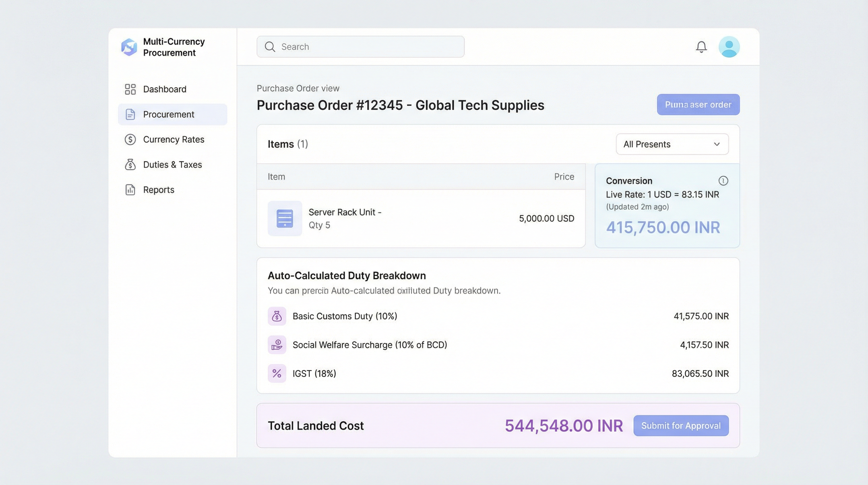The image size is (868, 485).
Task: Click the Social Welfare Surcharge icon
Action: pyautogui.click(x=277, y=345)
